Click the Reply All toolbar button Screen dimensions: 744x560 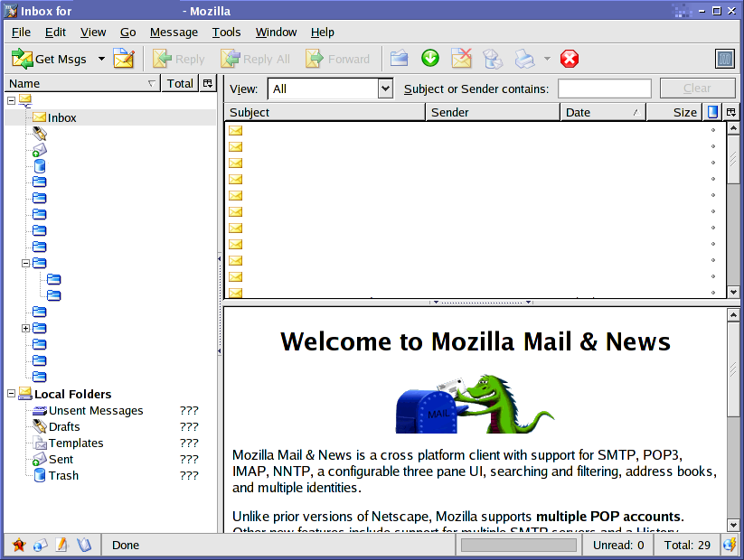click(255, 60)
